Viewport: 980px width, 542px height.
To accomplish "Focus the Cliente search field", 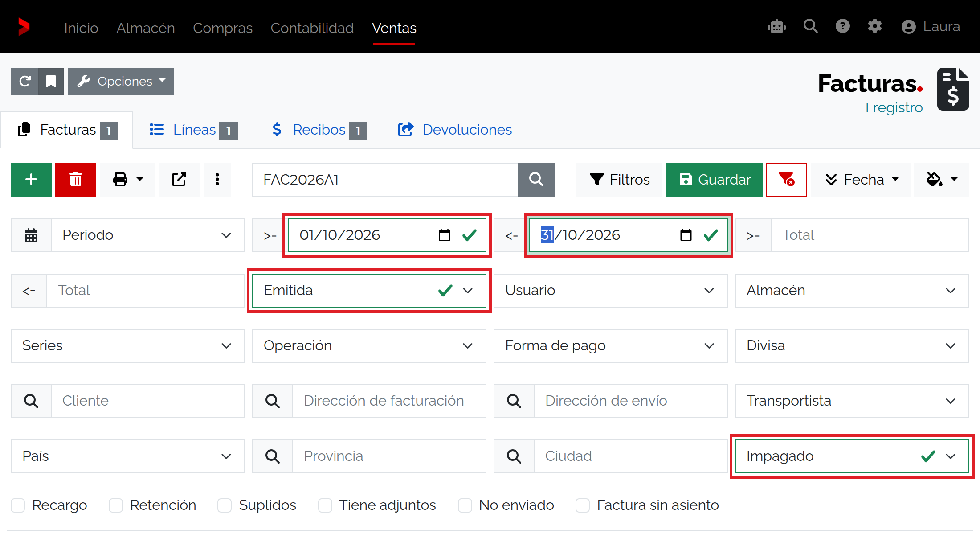I will (x=148, y=401).
